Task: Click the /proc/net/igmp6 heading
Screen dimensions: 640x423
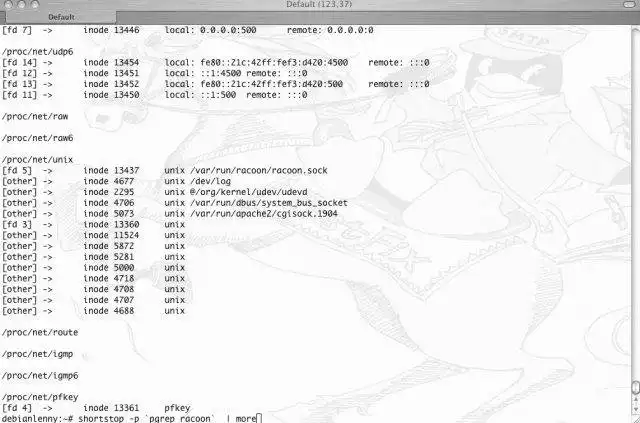Action: click(x=40, y=376)
